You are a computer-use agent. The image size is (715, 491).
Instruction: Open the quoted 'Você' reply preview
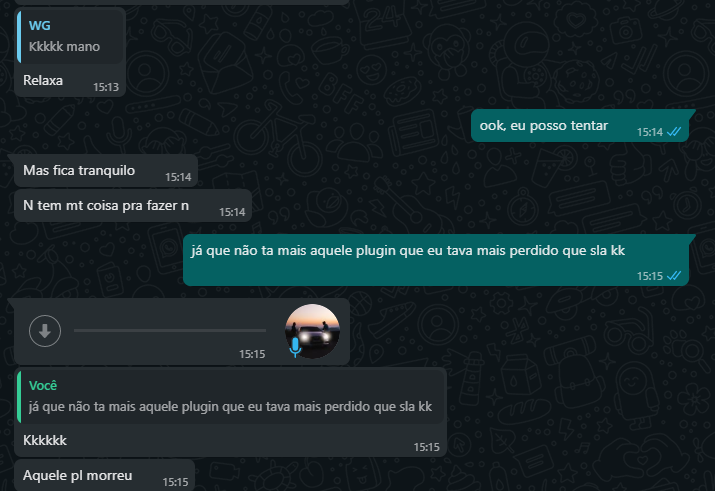point(231,397)
